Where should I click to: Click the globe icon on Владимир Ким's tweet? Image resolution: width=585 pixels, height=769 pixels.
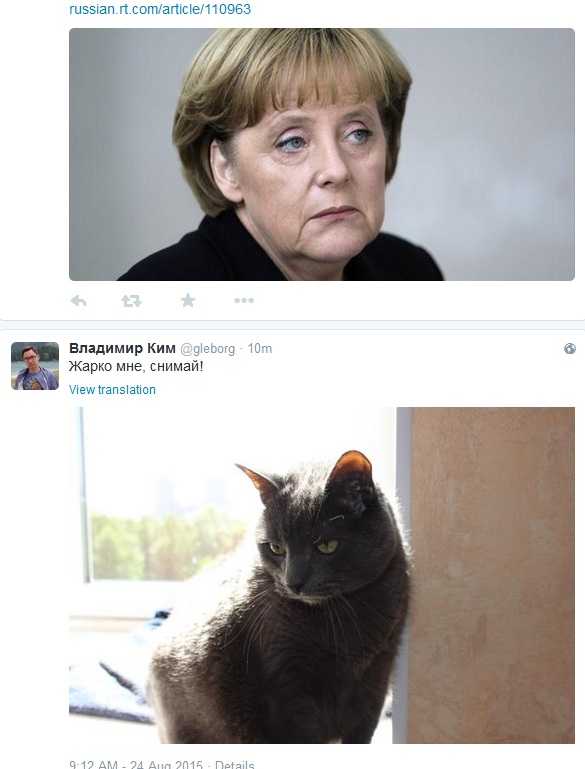[x=570, y=349]
